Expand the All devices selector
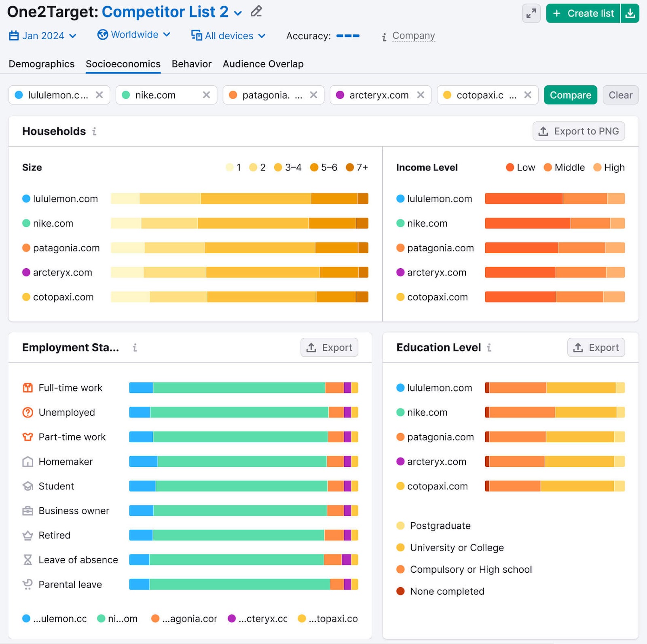 (228, 36)
